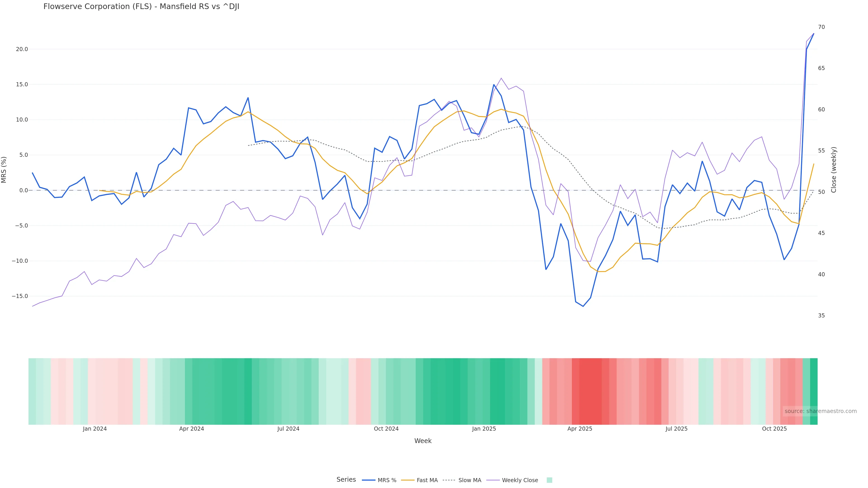Screen dimensions: 868x488
Task: Click the Oct 2025 x-axis label
Action: (x=774, y=429)
